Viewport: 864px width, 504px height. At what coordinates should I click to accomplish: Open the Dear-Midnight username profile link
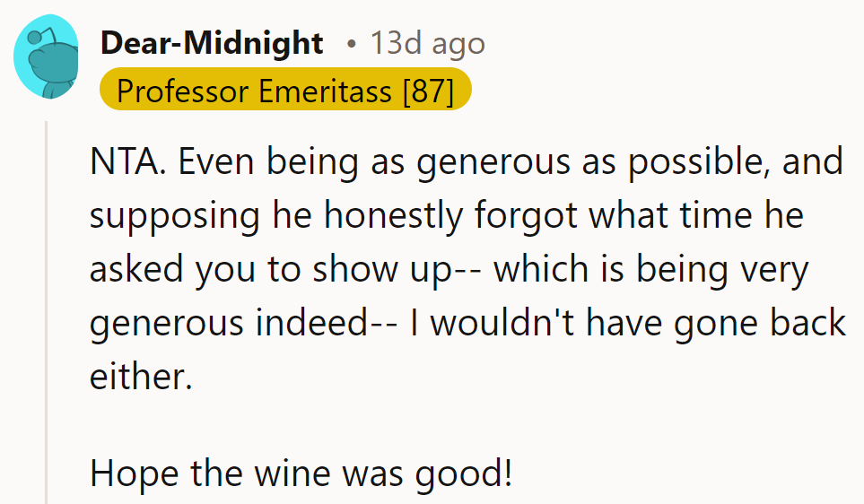click(x=212, y=42)
